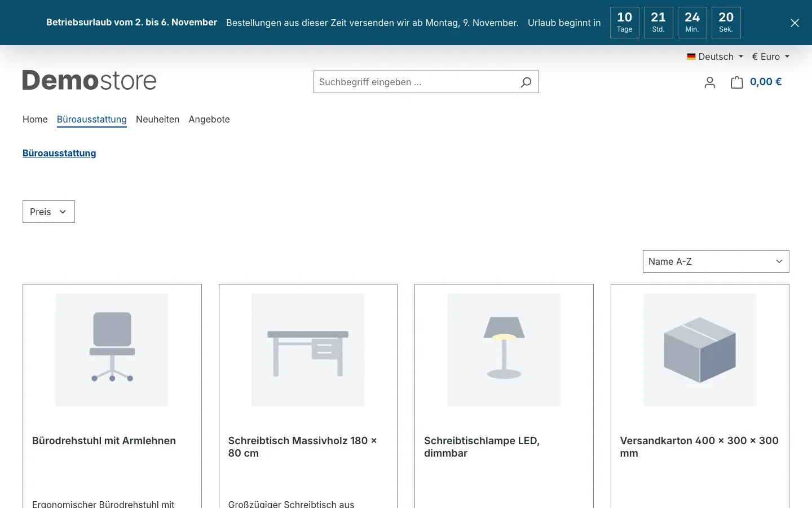
Task: Open the Name A-Z sorting dropdown
Action: click(716, 261)
